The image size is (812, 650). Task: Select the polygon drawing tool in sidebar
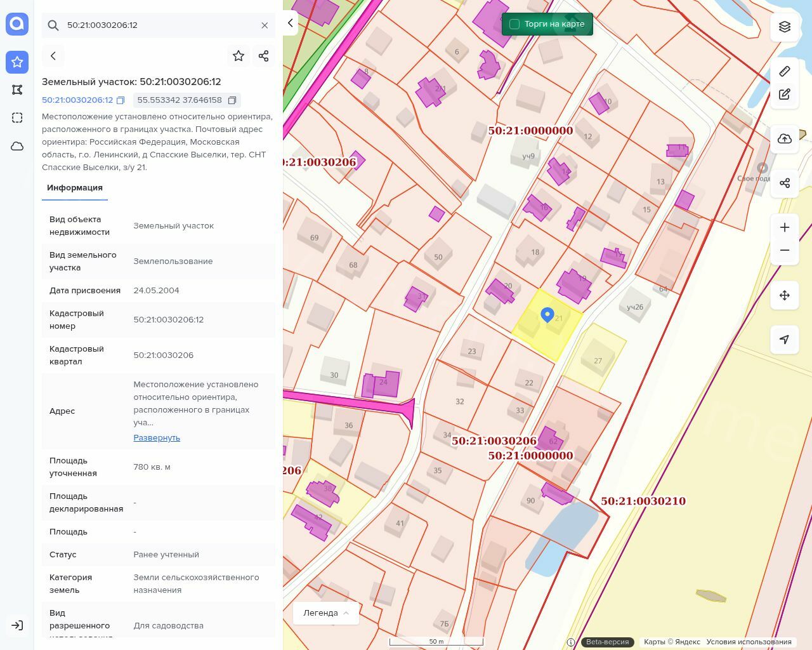(x=17, y=90)
